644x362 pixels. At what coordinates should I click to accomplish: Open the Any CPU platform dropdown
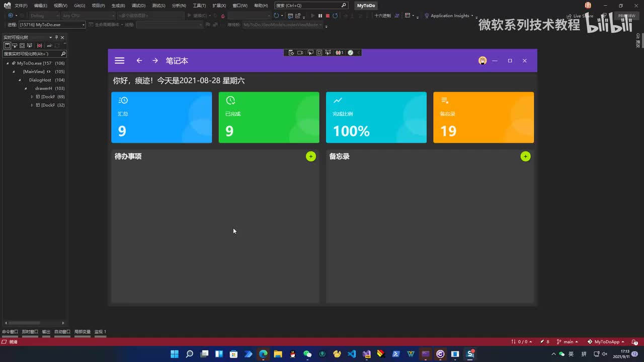[x=88, y=16]
